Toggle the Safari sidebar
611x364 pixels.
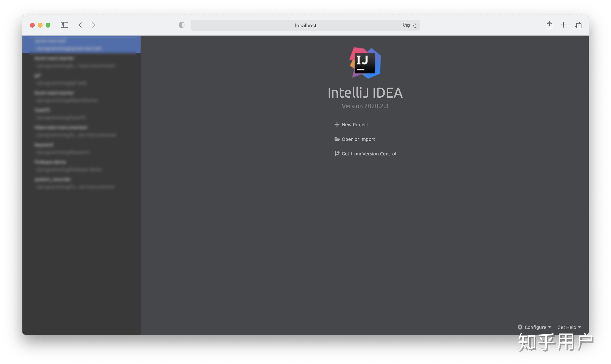click(x=64, y=25)
